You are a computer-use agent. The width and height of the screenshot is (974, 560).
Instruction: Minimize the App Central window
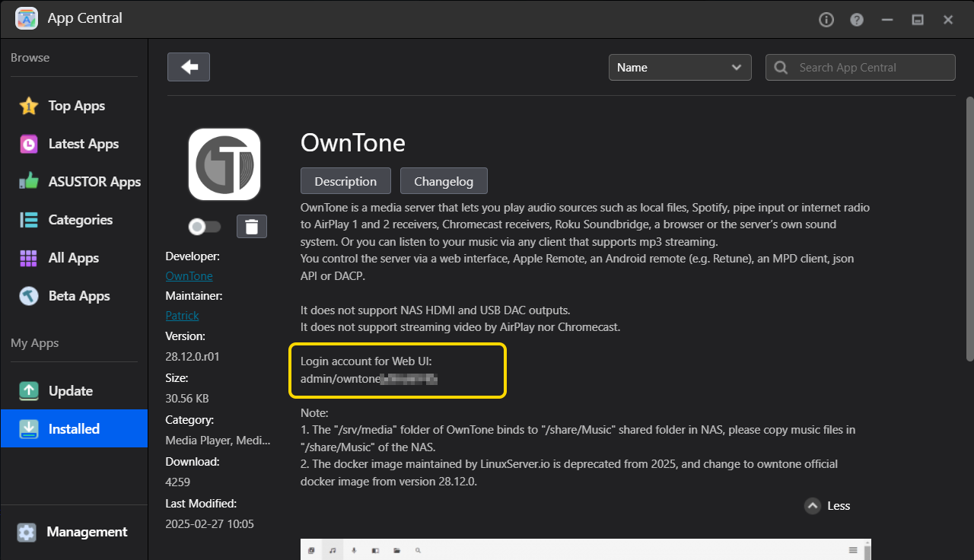point(887,20)
